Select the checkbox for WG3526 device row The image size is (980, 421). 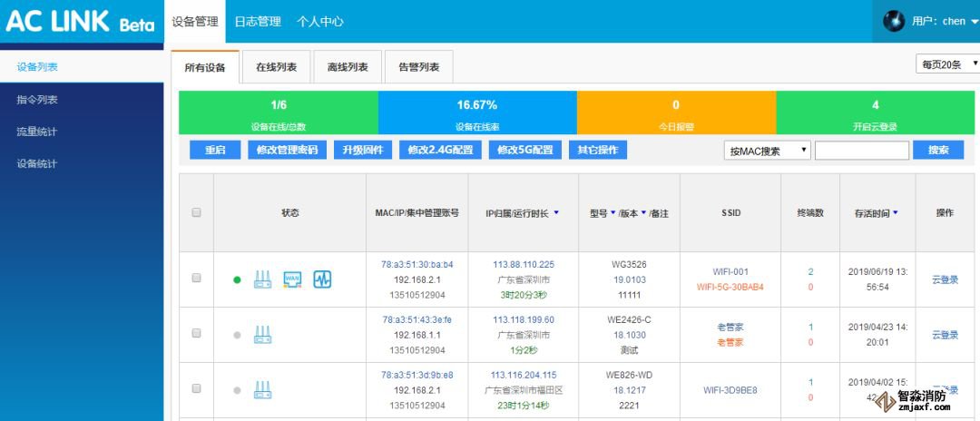coord(196,279)
